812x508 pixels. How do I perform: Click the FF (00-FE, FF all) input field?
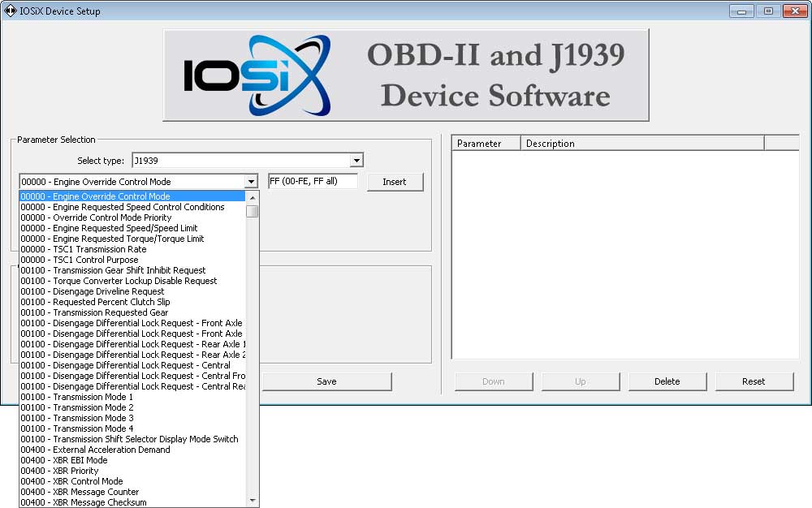point(313,181)
